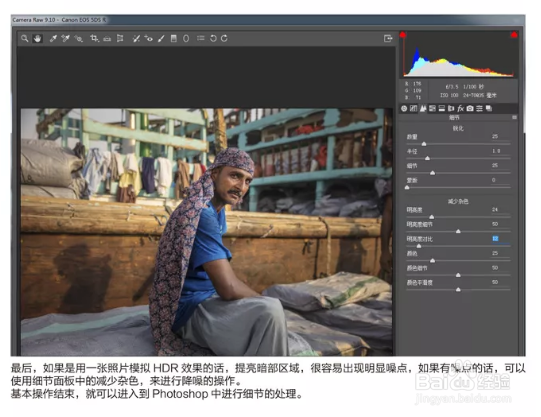Switch to the HSL / Grayscale panel tab
Image resolution: width=541 pixels, height=417 pixels.
[432, 109]
